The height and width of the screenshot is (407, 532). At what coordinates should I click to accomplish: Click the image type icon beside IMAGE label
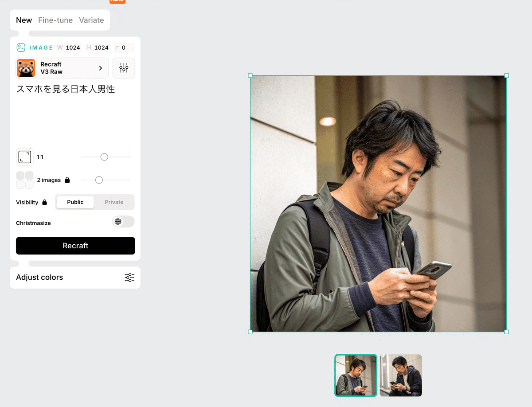coord(21,47)
